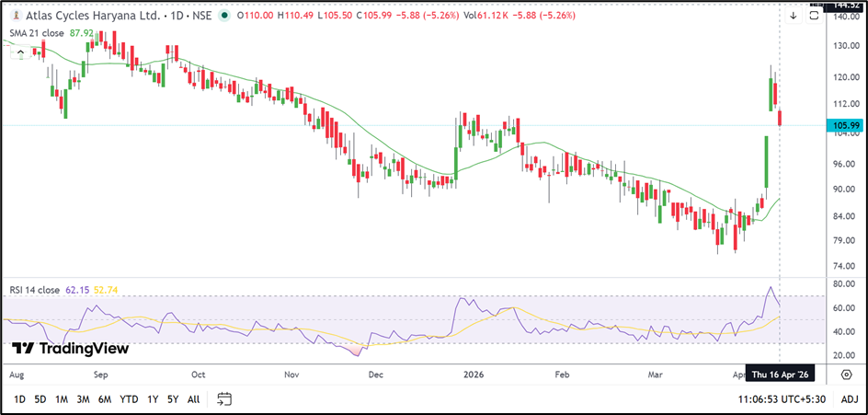Viewport: 868px width, 415px height.
Task: Switch to the 1D time range
Action: pos(19,398)
